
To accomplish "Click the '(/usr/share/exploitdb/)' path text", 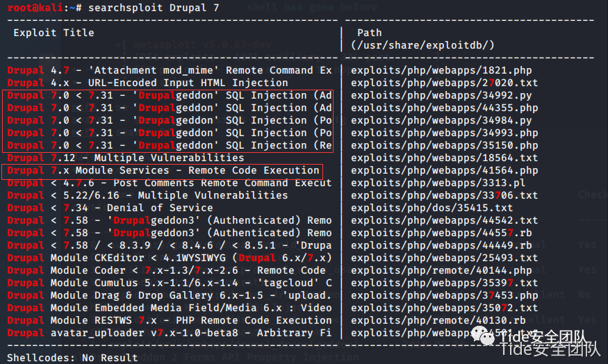I will 422,45.
